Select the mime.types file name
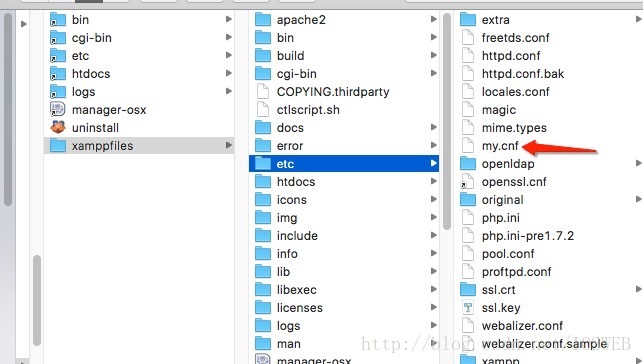This screenshot has height=364, width=643. (514, 128)
